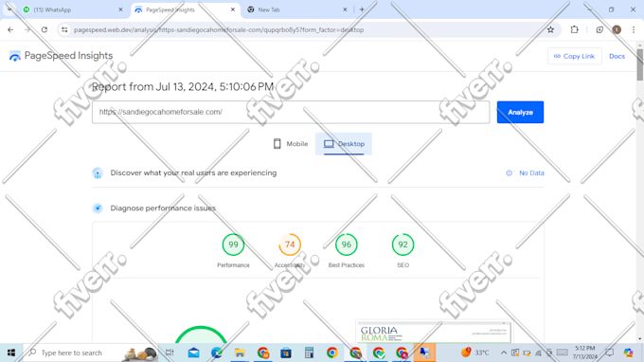Close the PageSpeed Insights tab

(x=232, y=9)
